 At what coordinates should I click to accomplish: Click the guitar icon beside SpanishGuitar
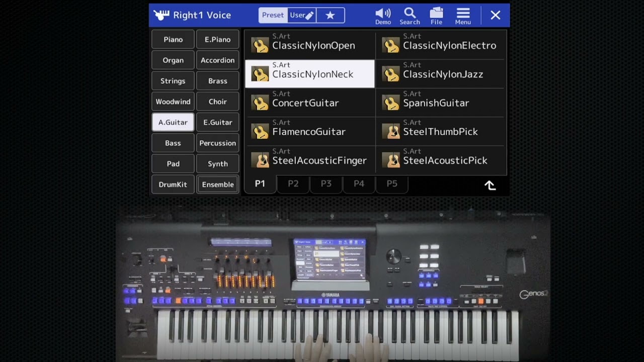pyautogui.click(x=391, y=103)
